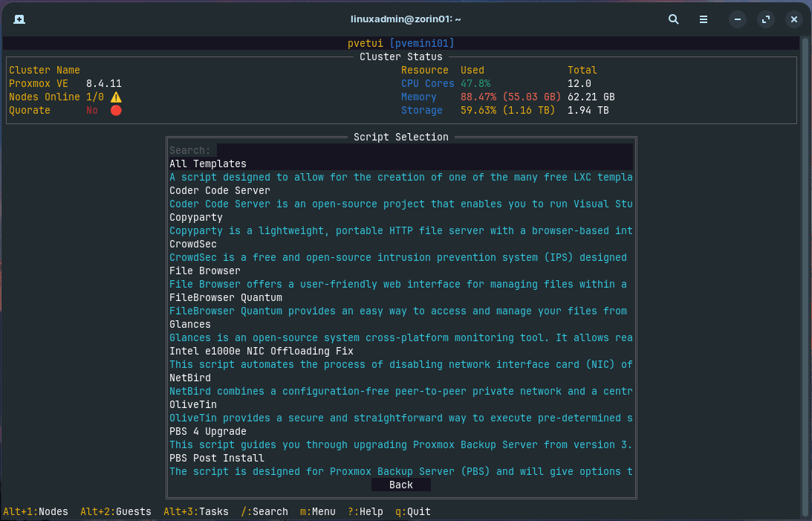
Task: Click the terminal application icon top-left
Action: (x=19, y=19)
